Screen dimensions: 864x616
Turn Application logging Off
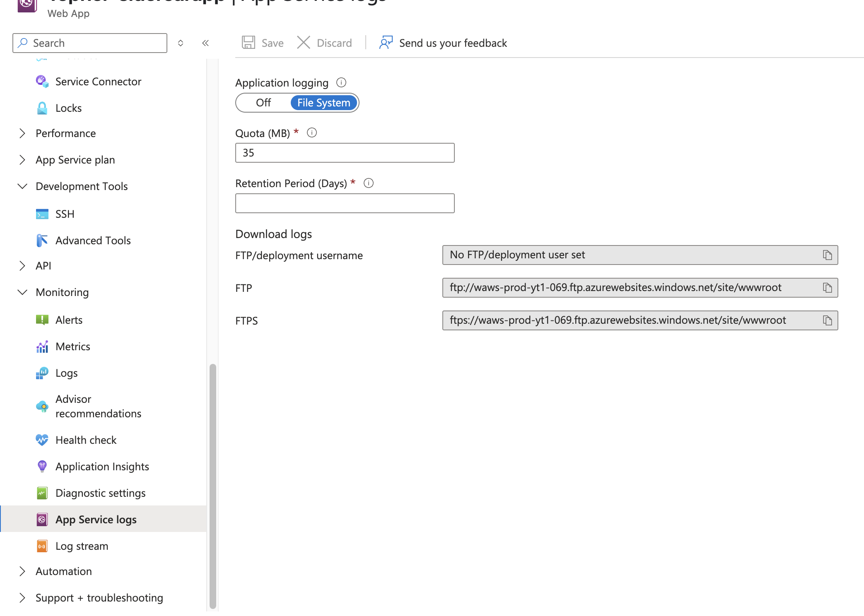click(x=263, y=103)
